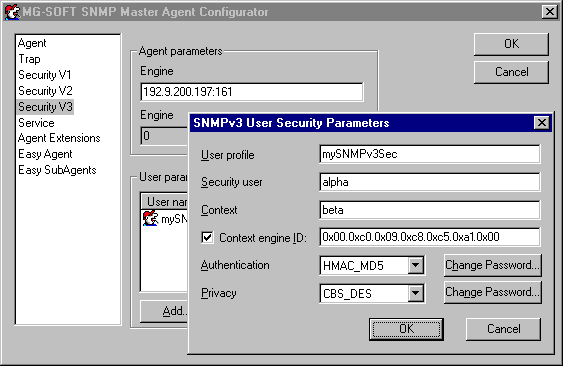563x366 pixels.
Task: Click Cancel in the SNMPv3 User Security dialog
Action: 503,329
